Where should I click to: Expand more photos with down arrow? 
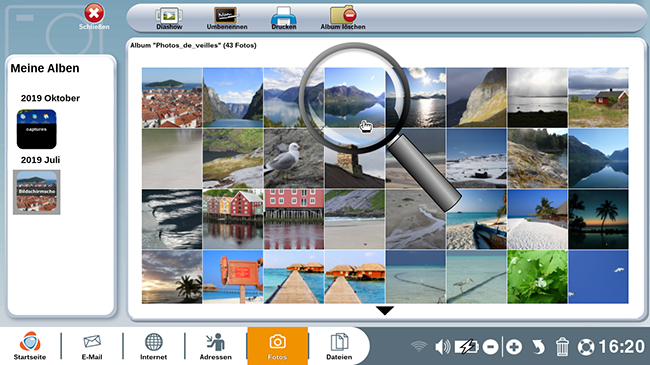tap(385, 310)
